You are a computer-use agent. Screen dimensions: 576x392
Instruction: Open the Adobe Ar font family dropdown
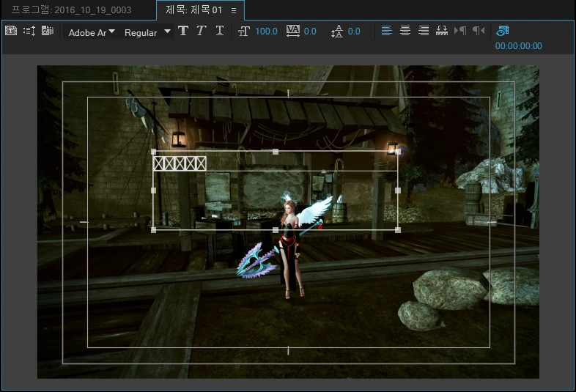91,32
